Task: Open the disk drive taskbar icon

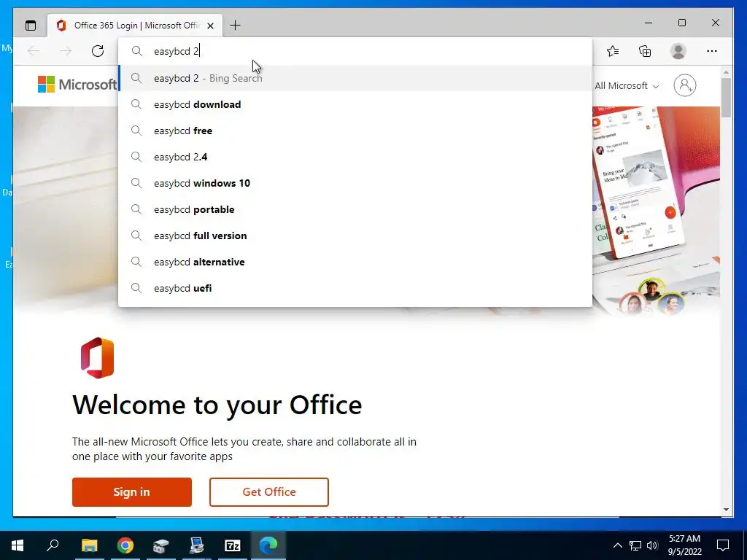Action: point(161,545)
